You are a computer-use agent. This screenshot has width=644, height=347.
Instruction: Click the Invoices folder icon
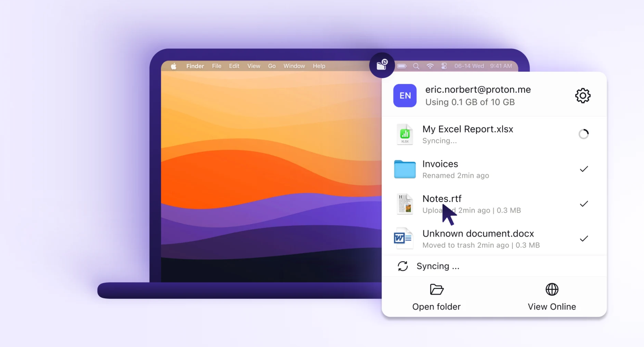405,169
